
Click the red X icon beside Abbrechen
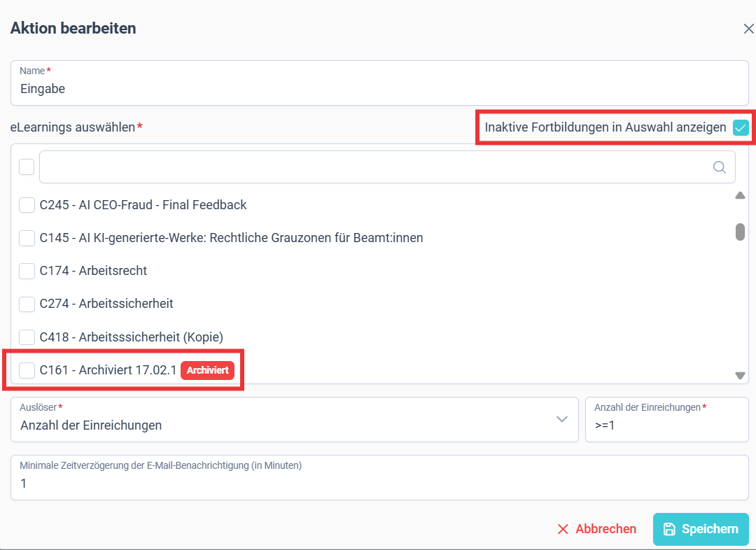click(563, 529)
